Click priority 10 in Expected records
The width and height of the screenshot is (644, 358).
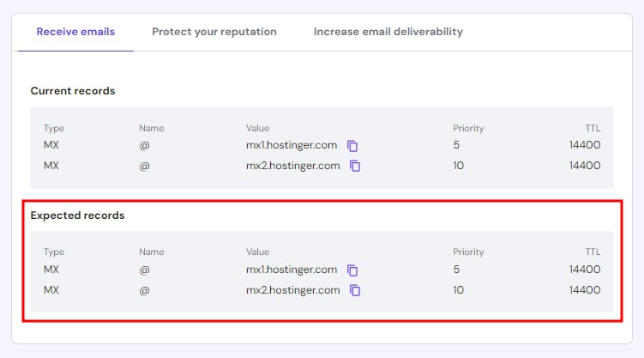pyautogui.click(x=459, y=290)
